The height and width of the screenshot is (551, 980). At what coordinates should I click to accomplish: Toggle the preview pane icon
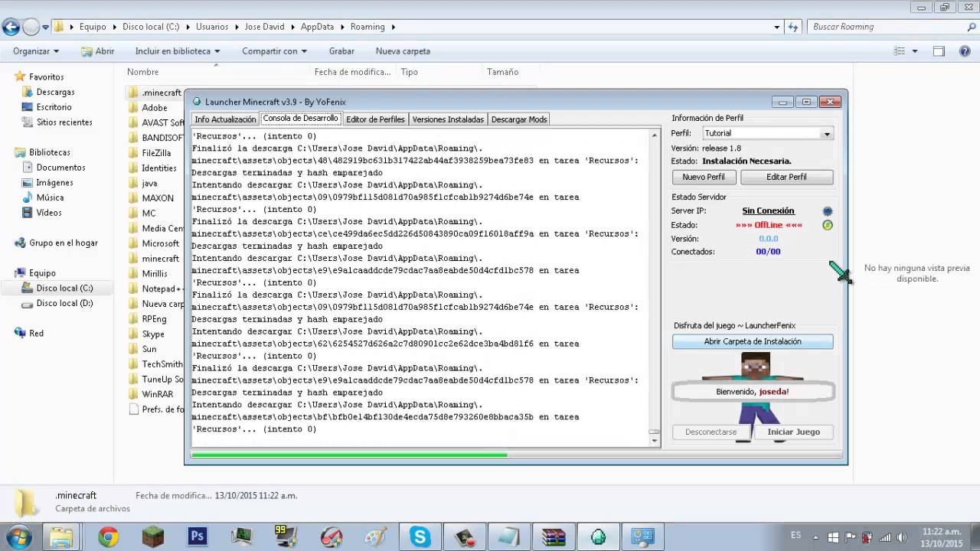coord(939,51)
